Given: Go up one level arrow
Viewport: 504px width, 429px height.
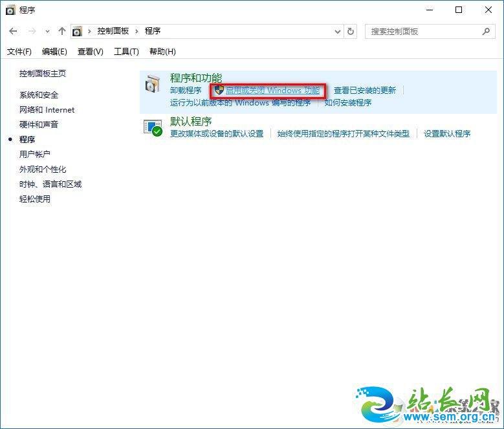Looking at the screenshot, I should tap(61, 31).
